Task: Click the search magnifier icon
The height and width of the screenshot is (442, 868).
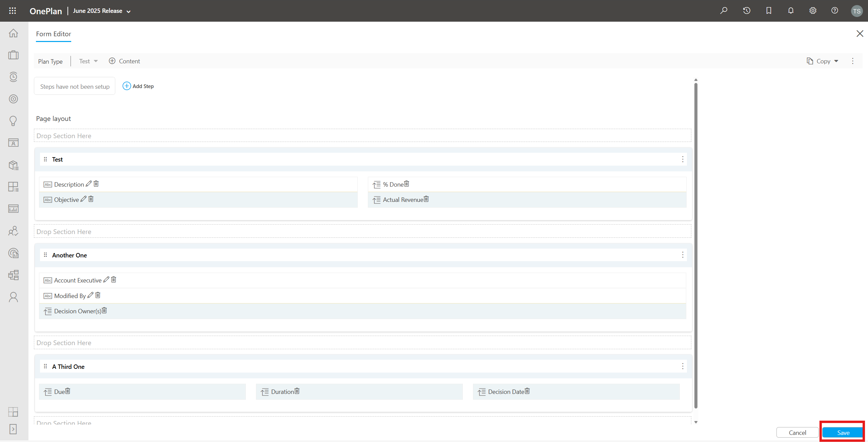Action: pos(724,10)
